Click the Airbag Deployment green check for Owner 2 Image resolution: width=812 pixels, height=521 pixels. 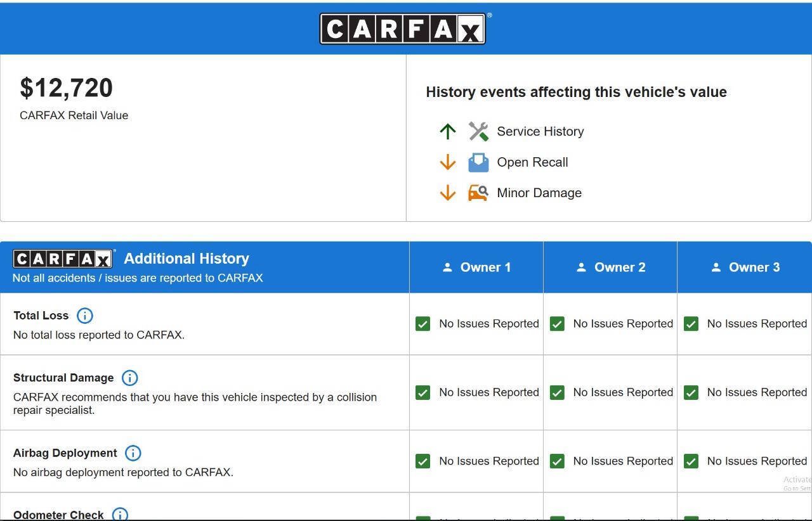(557, 461)
